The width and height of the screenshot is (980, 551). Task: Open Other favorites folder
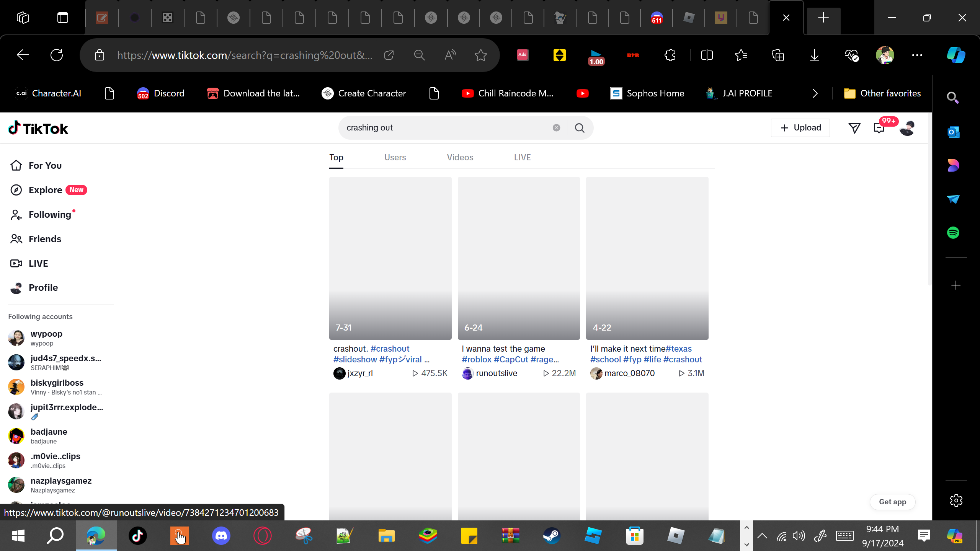coord(882,93)
